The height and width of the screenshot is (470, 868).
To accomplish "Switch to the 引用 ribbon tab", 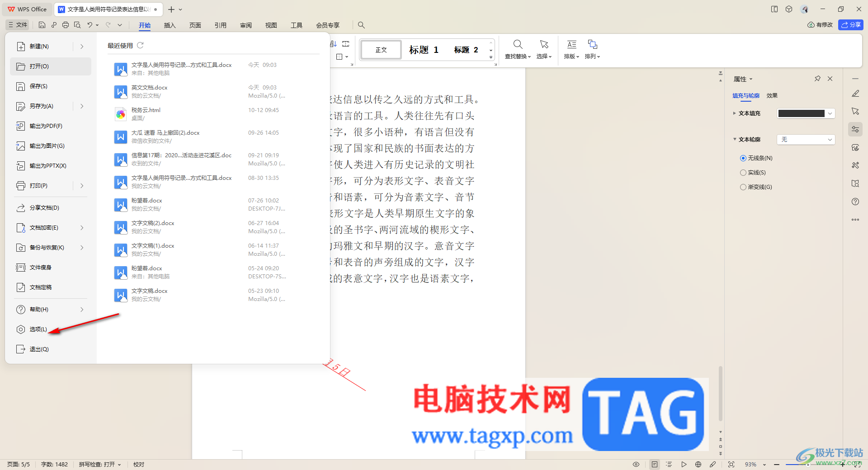I will (220, 25).
